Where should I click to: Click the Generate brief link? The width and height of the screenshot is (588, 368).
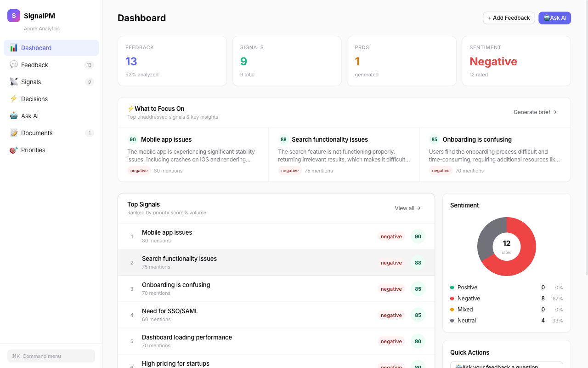(x=534, y=112)
